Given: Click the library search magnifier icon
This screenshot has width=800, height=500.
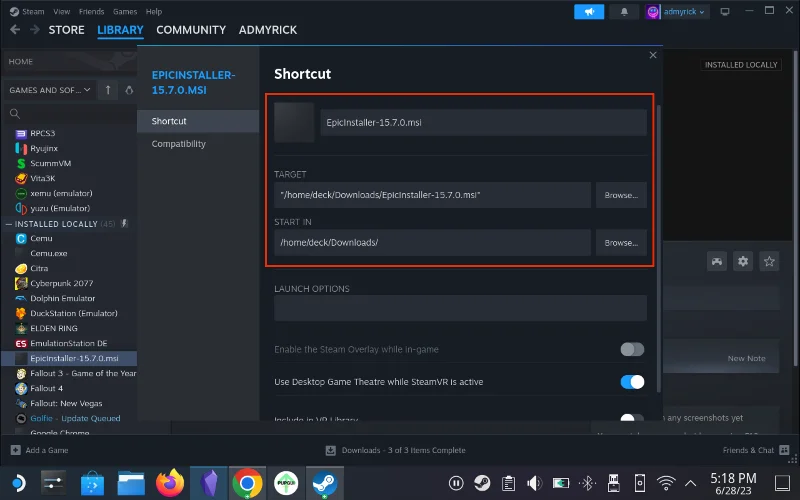Looking at the screenshot, I should [x=15, y=113].
